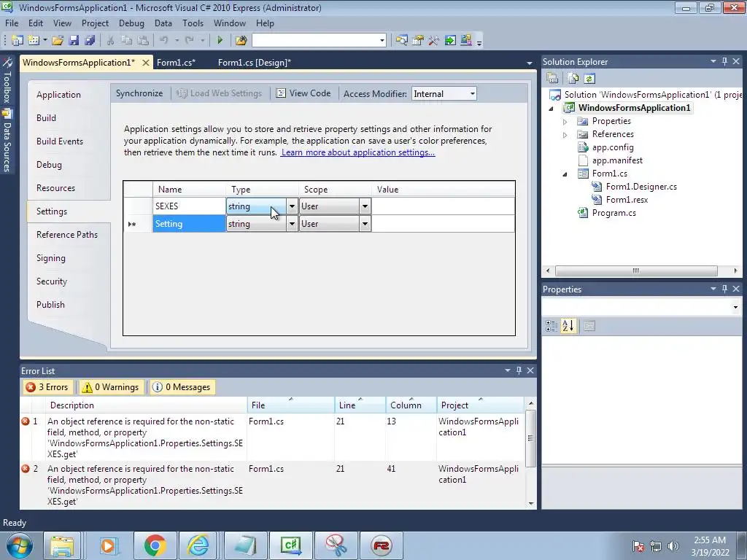The image size is (747, 560).
Task: Open Learn more about application settings link
Action: (357, 152)
